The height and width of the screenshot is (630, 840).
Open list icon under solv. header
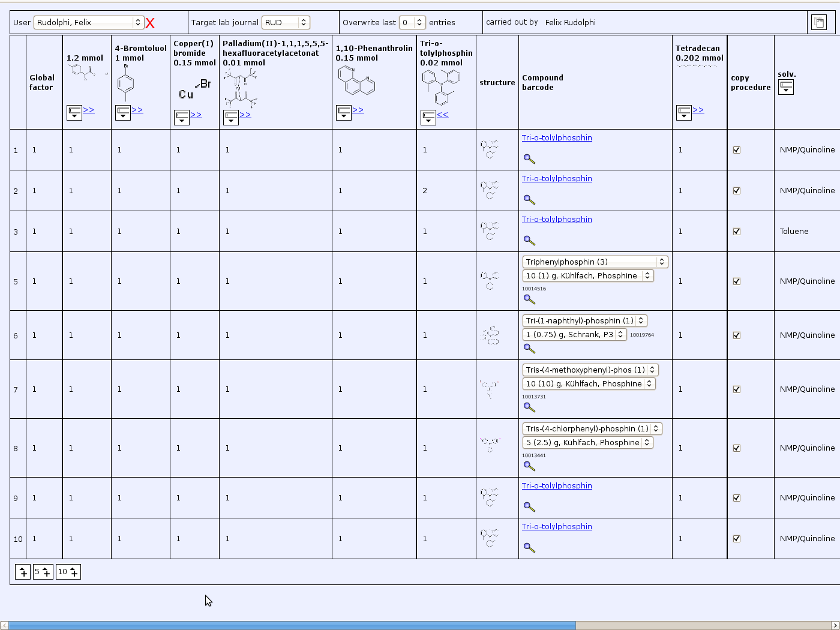pos(786,87)
